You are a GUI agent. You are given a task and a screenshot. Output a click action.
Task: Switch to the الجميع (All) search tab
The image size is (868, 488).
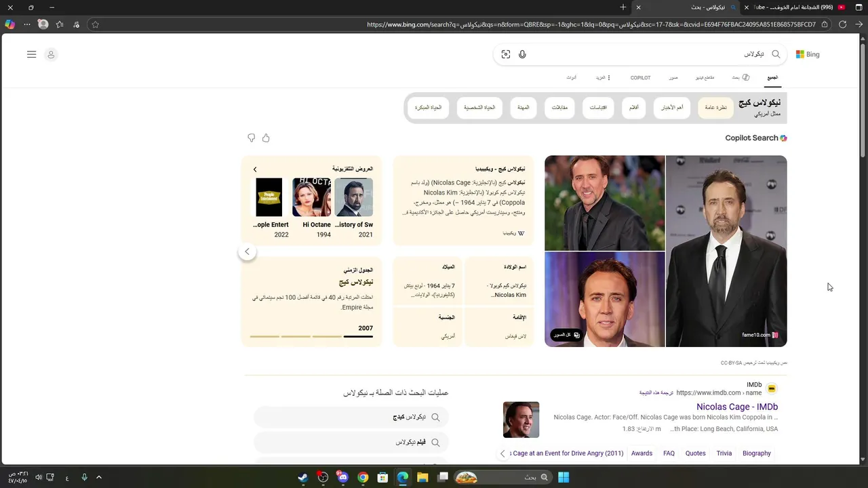tap(772, 77)
